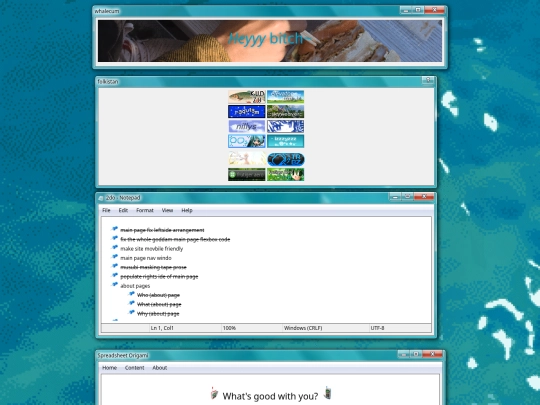Viewport: 540px width, 405px height.
Task: Click pushpin beside 'Why (about) page'
Action: pyautogui.click(x=131, y=313)
